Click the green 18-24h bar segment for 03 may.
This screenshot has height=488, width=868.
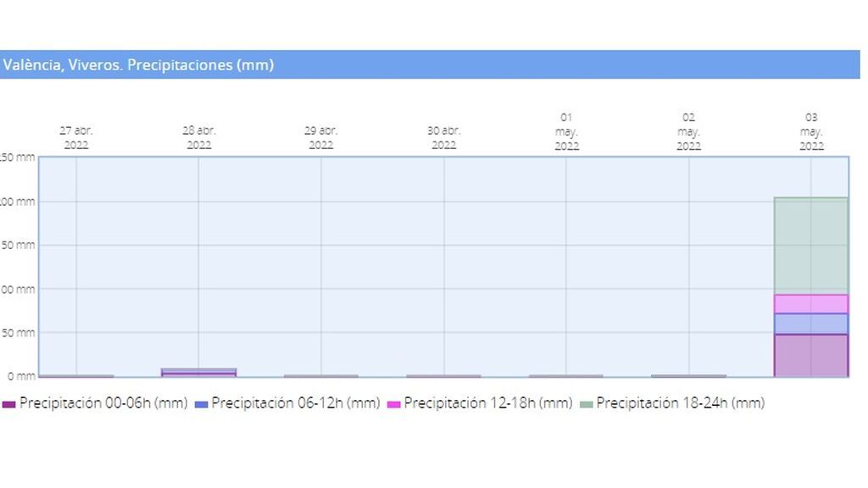click(811, 247)
